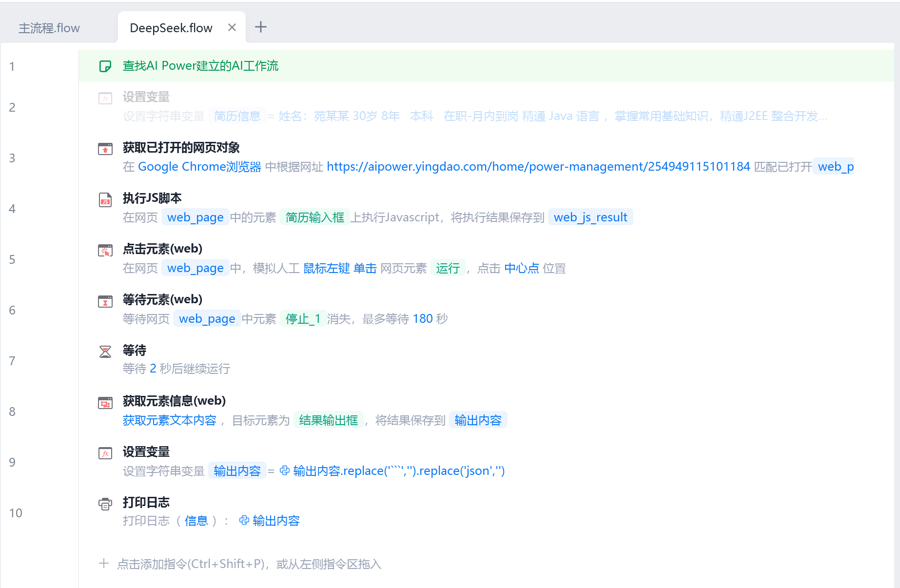Click the 输出内容 value in 打印日志 step
This screenshot has width=900, height=588.
[276, 521]
